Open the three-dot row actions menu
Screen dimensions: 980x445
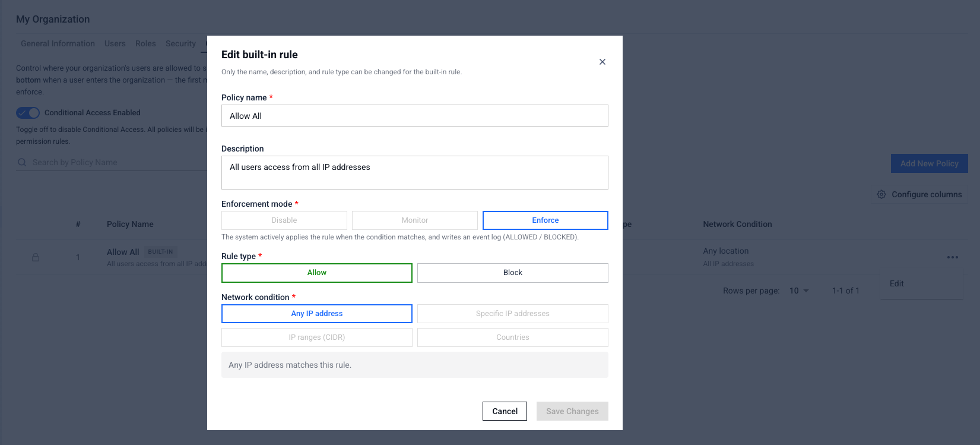(x=953, y=257)
